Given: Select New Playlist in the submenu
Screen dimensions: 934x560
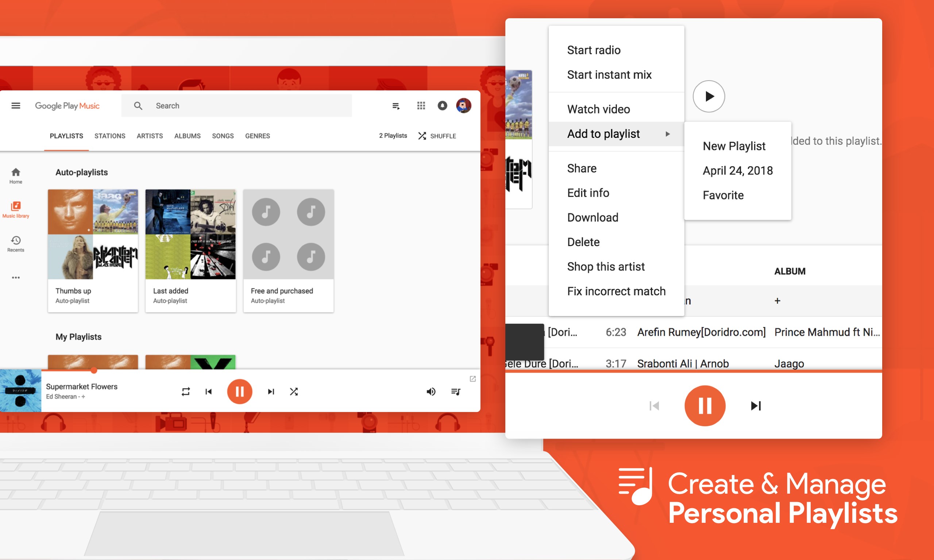Looking at the screenshot, I should point(734,146).
